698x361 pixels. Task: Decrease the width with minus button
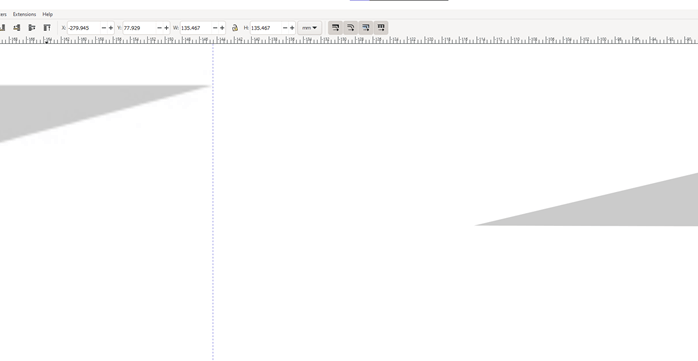pos(215,28)
